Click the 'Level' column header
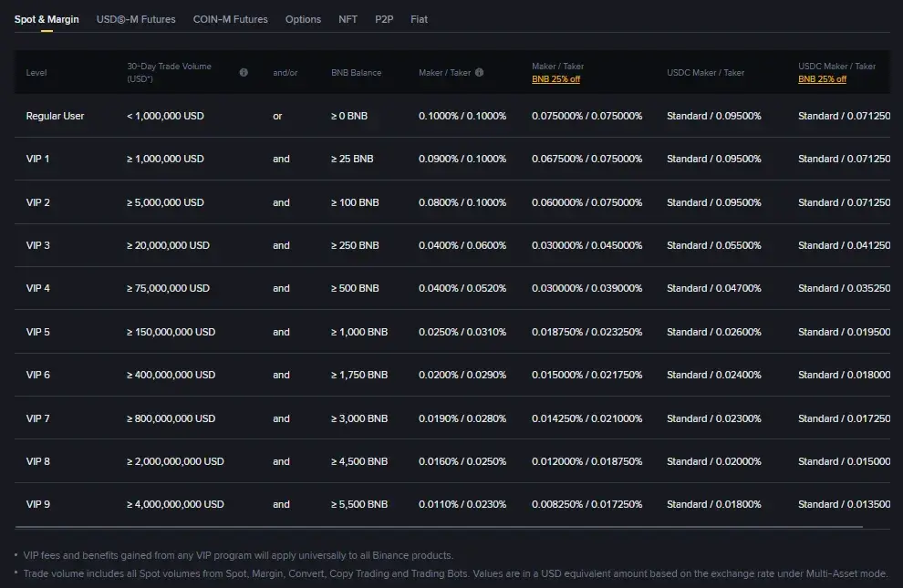Screen dimensions: 903x588 pyautogui.click(x=36, y=73)
